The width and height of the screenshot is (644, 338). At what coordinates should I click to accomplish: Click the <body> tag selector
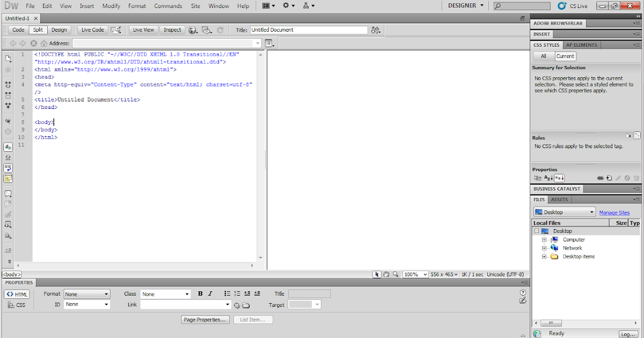tap(11, 274)
